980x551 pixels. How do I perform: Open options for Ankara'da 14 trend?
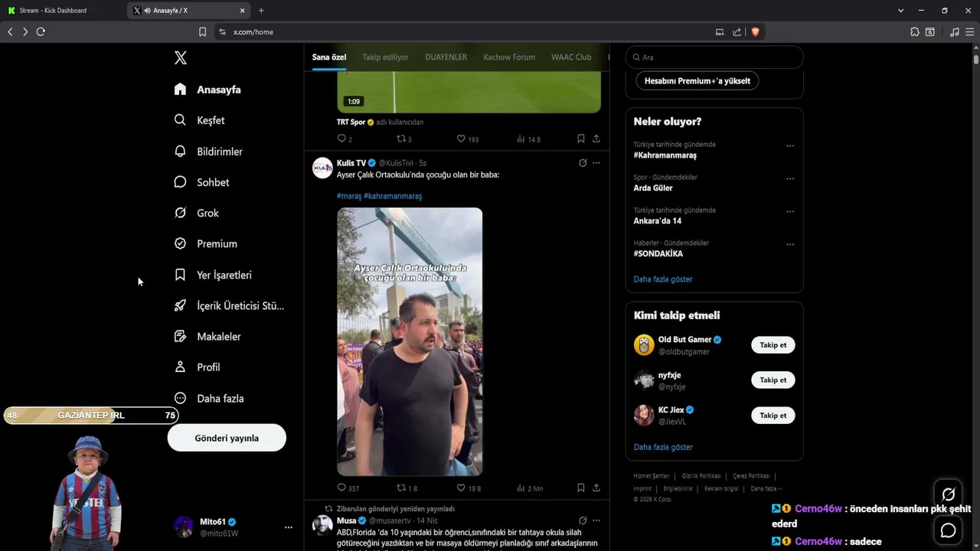click(x=790, y=212)
